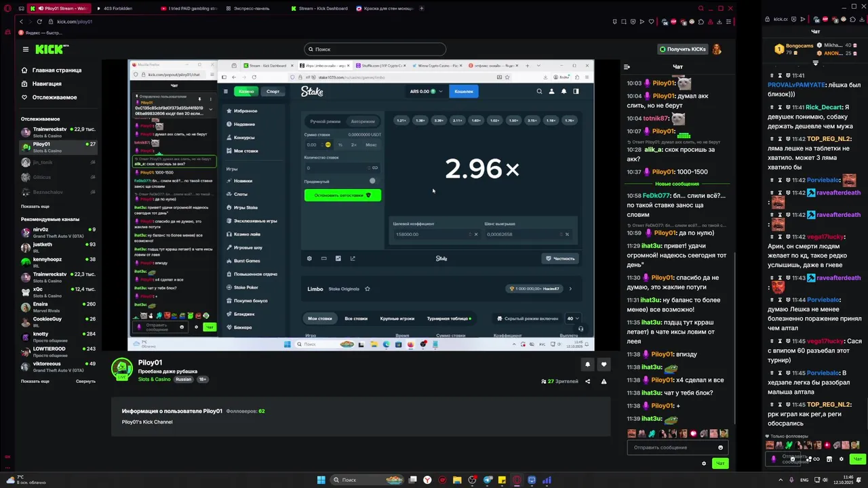This screenshot has height=488, width=868.
Task: Click the heart follow button under stream
Action: tap(604, 365)
